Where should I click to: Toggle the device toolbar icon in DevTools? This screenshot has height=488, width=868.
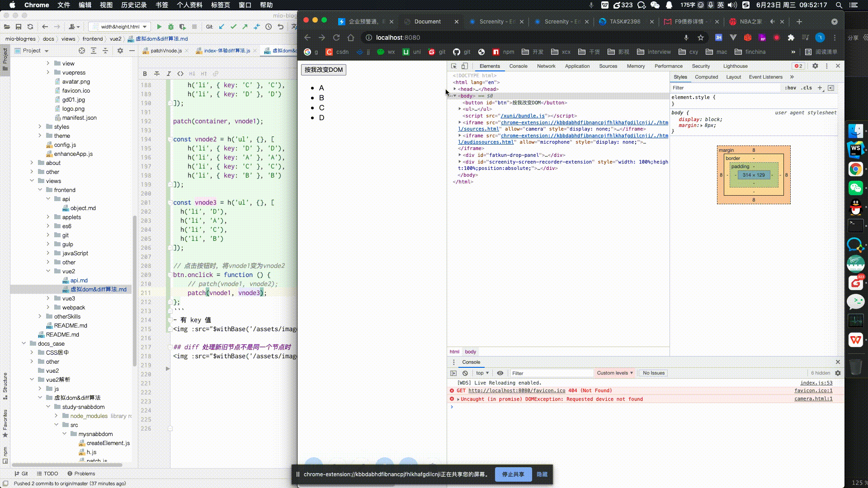pos(464,66)
